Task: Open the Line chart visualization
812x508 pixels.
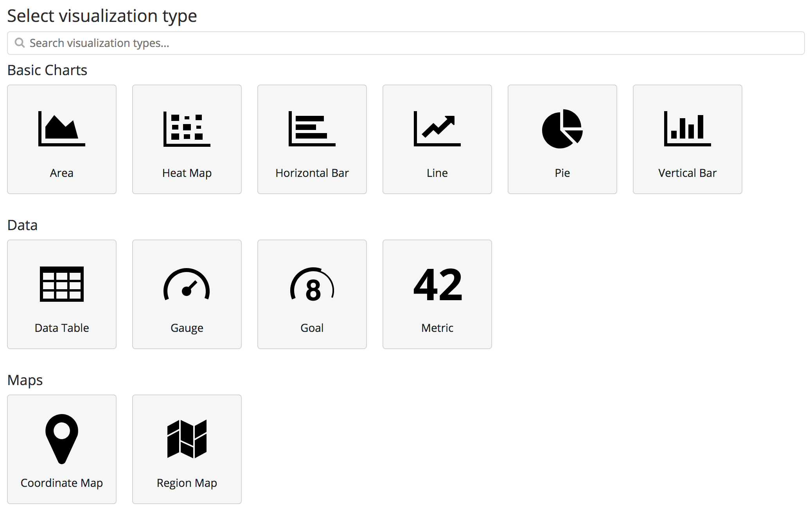Action: point(437,139)
